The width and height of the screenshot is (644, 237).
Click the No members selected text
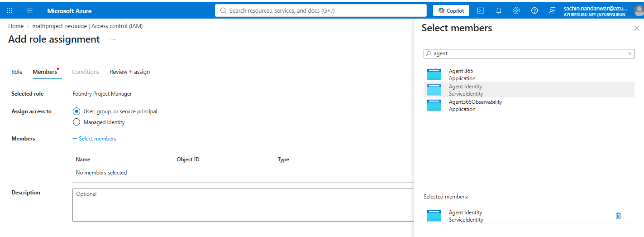[x=101, y=173]
